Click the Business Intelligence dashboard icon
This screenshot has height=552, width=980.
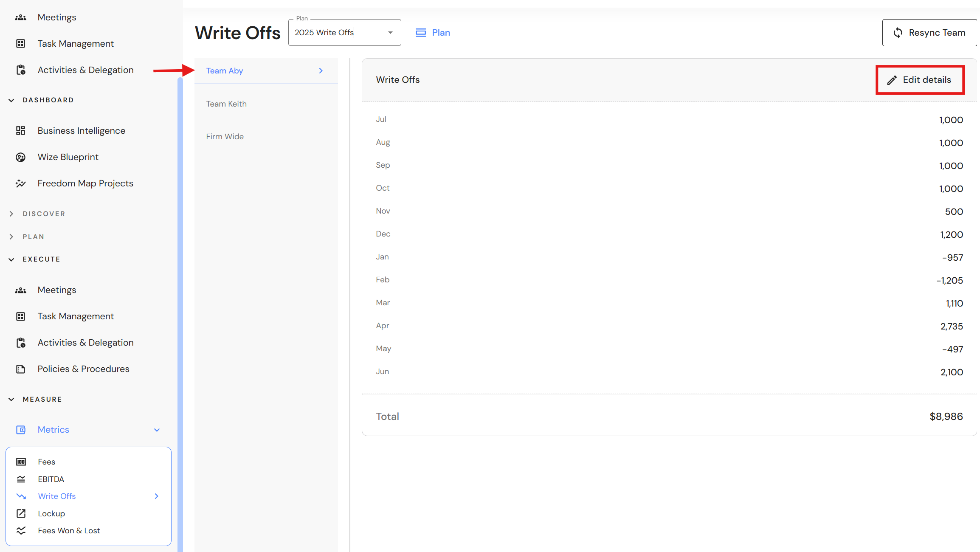pos(20,131)
